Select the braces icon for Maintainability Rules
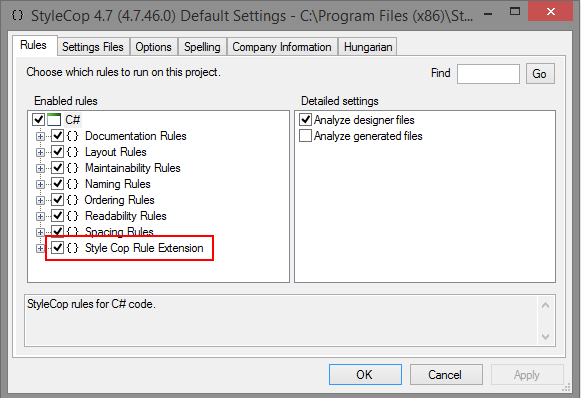 (73, 168)
